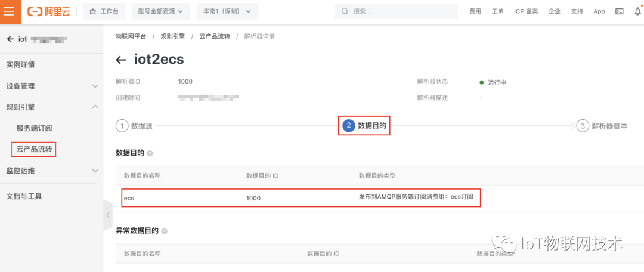Open 云产品流转 in the sidebar
The image size is (644, 272).
(x=34, y=150)
